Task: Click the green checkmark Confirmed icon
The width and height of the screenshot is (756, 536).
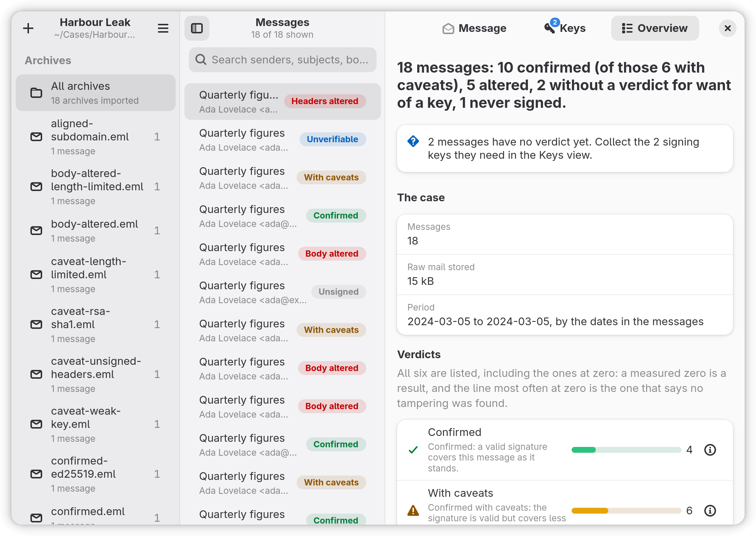Action: point(413,450)
